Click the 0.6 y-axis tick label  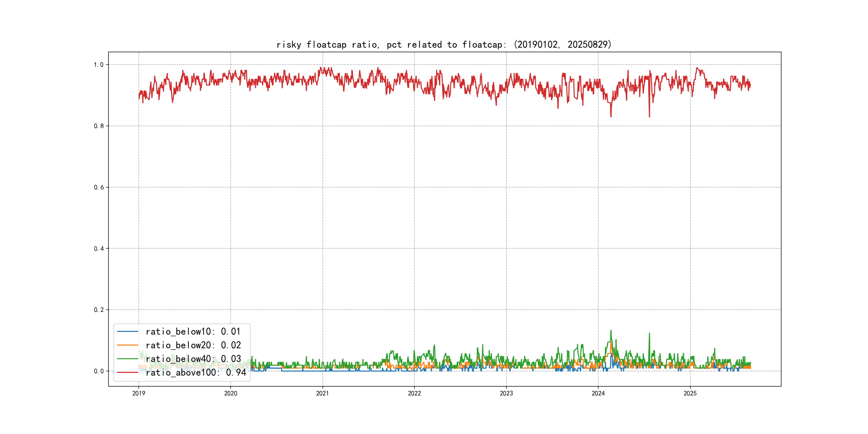click(x=99, y=187)
